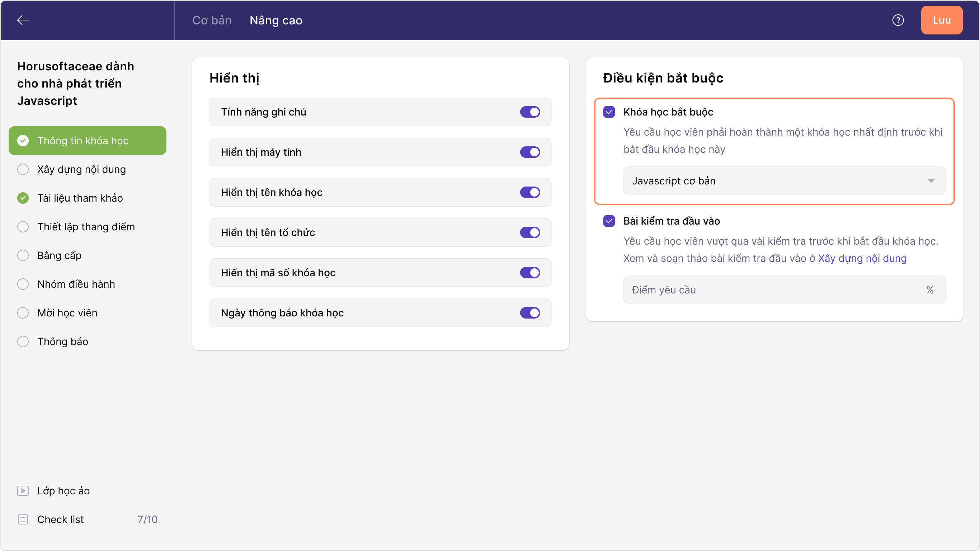Open the Javascript cơ bản dropdown
This screenshot has width=980, height=551.
[784, 181]
